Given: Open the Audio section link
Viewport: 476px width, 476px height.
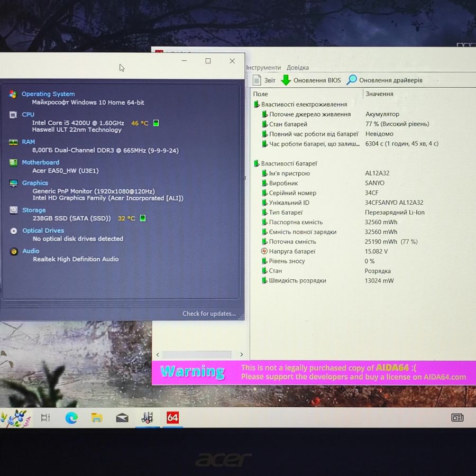Looking at the screenshot, I should coord(31,251).
